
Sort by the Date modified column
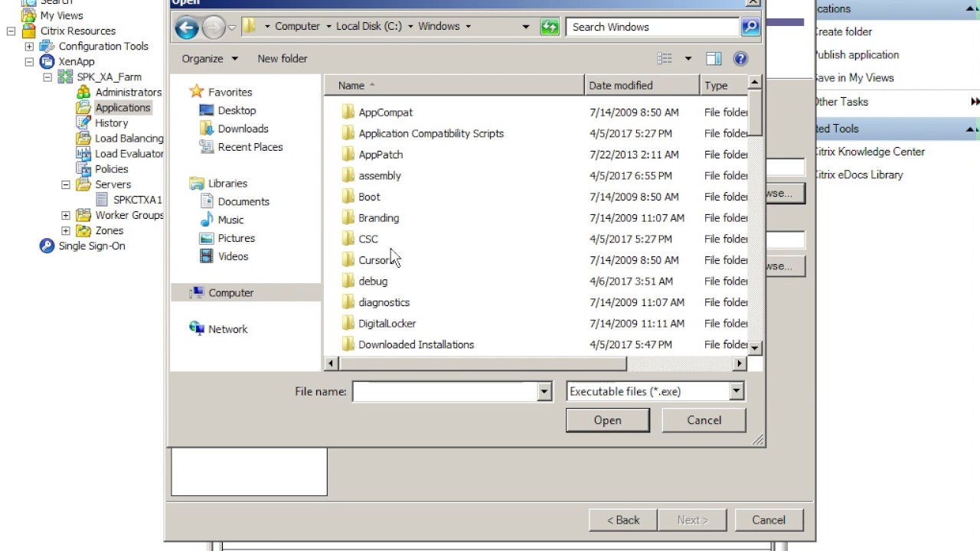[642, 85]
